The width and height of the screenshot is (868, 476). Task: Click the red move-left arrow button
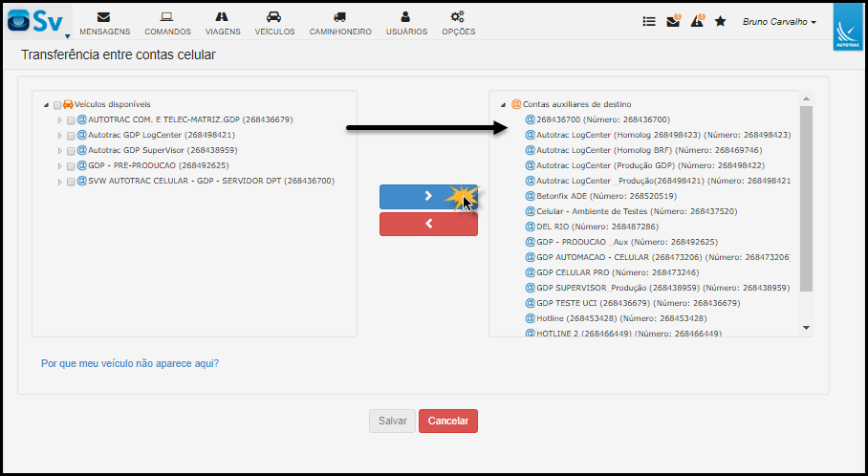[x=428, y=225]
